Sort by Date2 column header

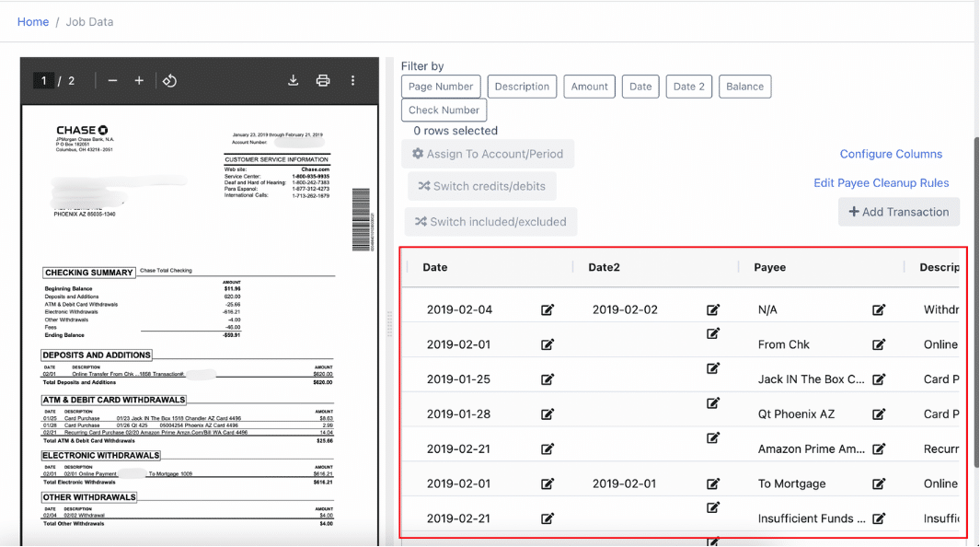[604, 268]
